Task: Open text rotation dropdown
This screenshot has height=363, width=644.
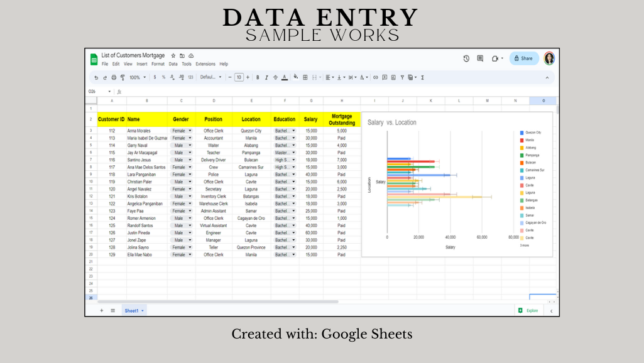Action: tap(364, 77)
